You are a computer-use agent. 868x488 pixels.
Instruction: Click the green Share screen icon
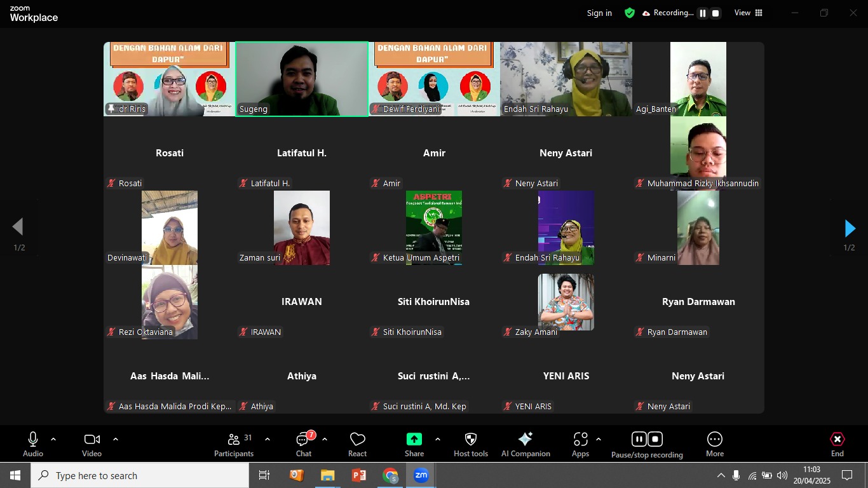(x=414, y=439)
